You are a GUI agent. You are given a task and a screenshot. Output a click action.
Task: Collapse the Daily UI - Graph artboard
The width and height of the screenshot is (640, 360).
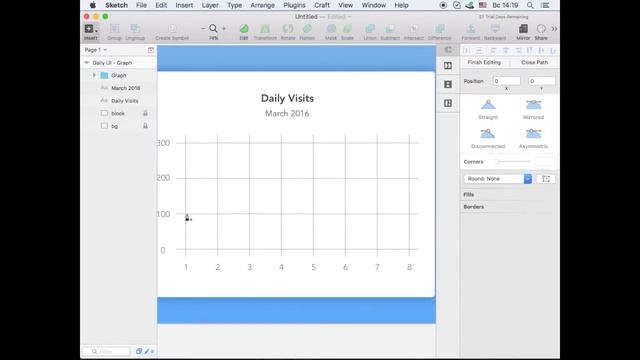point(87,63)
